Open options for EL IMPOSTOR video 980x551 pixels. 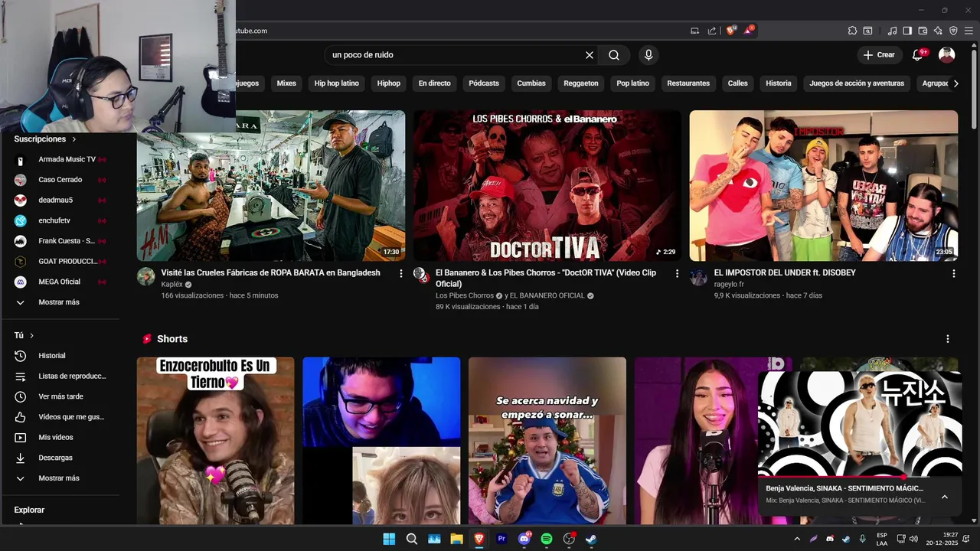coord(953,273)
